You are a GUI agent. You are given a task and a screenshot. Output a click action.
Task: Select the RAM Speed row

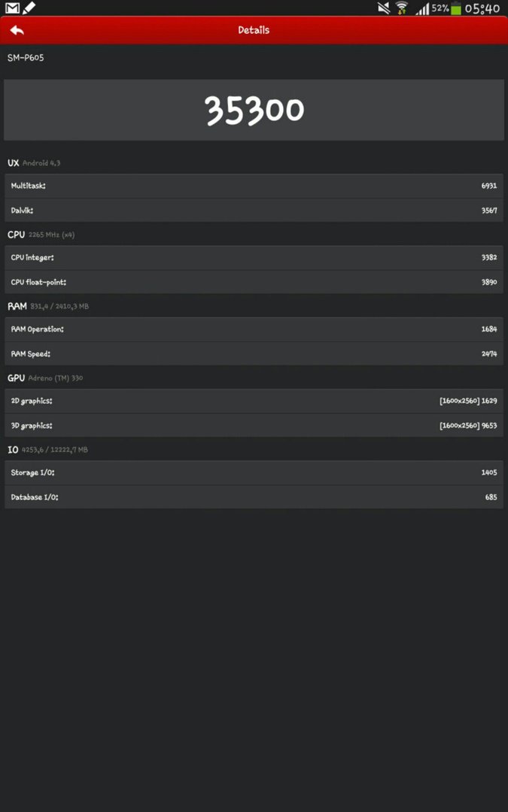(254, 353)
